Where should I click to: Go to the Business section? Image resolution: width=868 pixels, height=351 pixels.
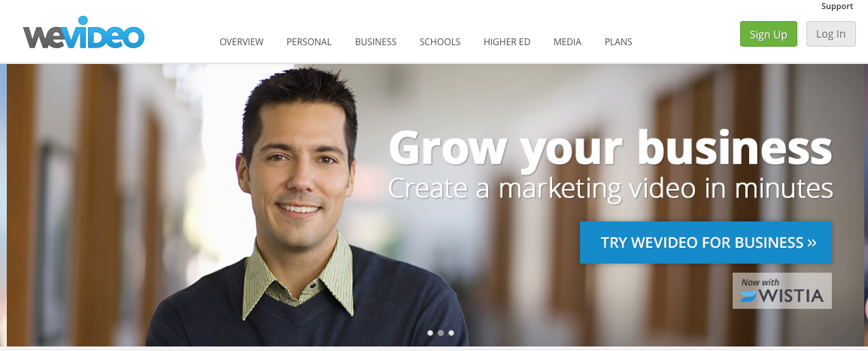coord(376,41)
